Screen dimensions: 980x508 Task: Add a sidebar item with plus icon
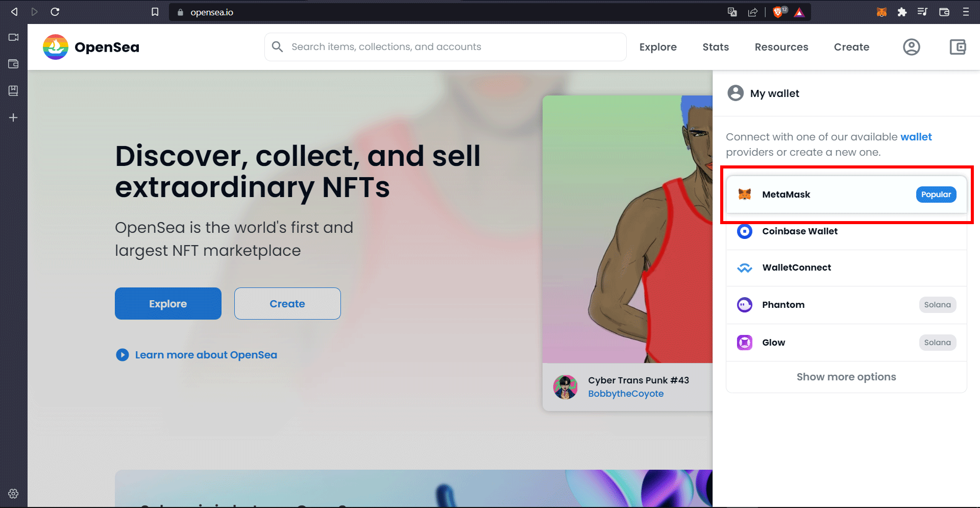pyautogui.click(x=14, y=117)
